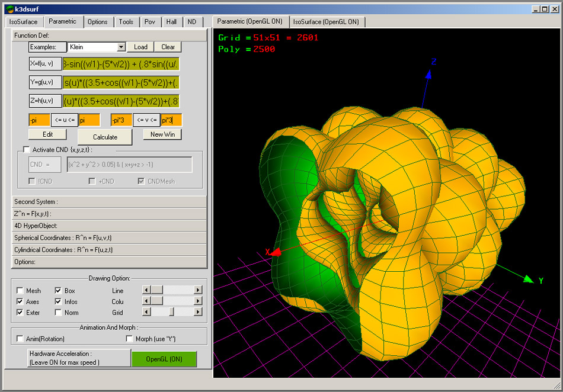Click the New Win button
The image size is (563, 392).
(x=162, y=134)
